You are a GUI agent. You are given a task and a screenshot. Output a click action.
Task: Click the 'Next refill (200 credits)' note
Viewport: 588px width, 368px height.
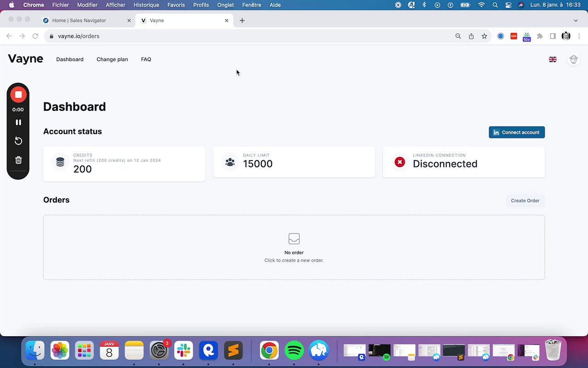tap(117, 161)
